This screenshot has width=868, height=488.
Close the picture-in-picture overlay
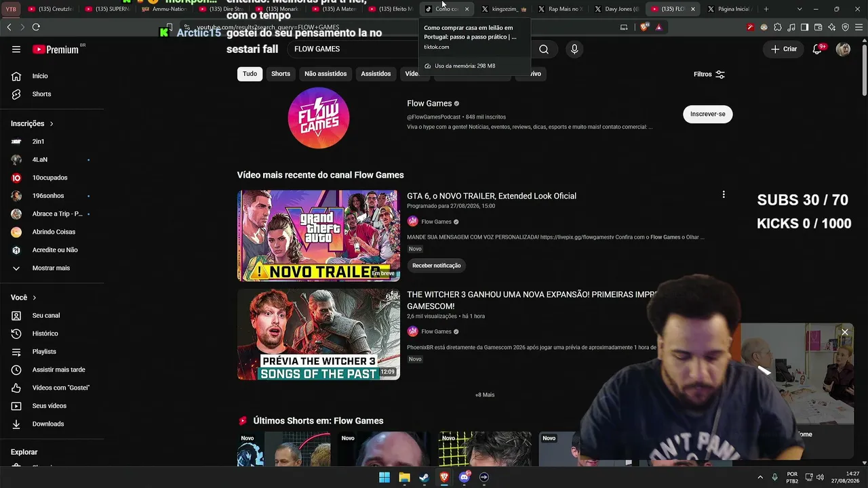point(845,332)
